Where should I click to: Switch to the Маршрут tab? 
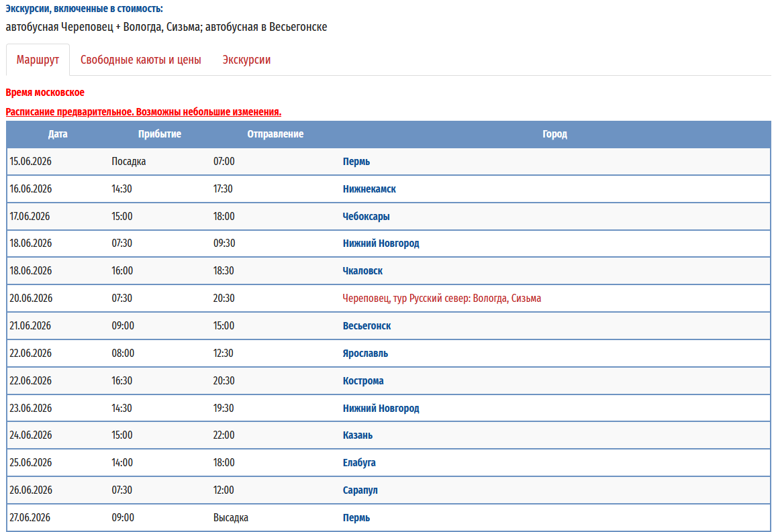(x=38, y=60)
